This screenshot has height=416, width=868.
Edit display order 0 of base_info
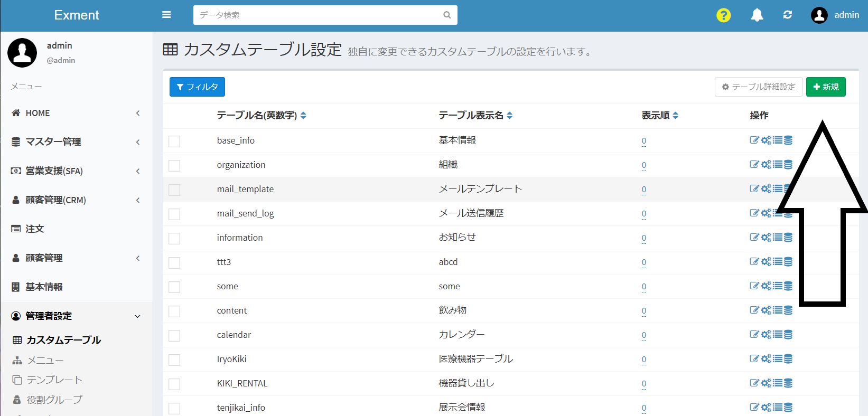coord(644,141)
